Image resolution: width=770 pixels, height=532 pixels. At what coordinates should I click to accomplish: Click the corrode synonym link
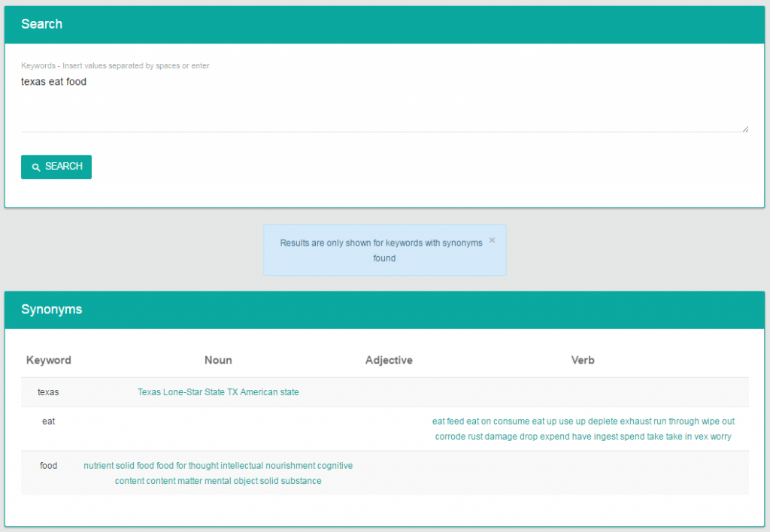click(x=450, y=437)
